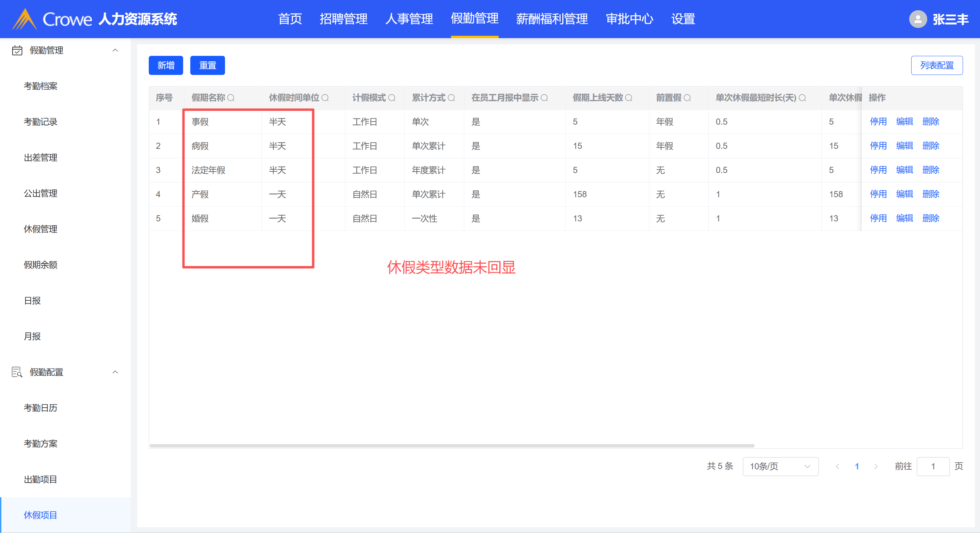Screen dimensions: 980x533
Task: Click search icon beside 前置假 column
Action: [x=688, y=98]
